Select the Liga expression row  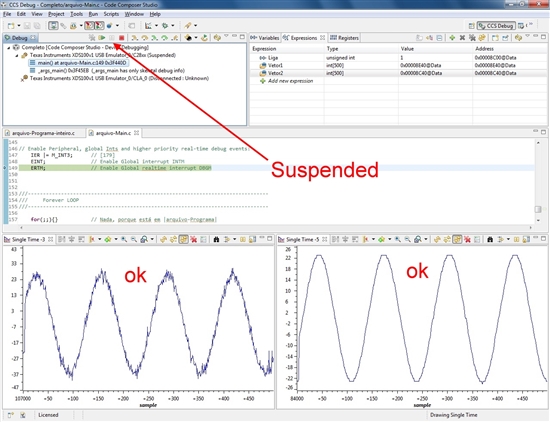point(398,58)
